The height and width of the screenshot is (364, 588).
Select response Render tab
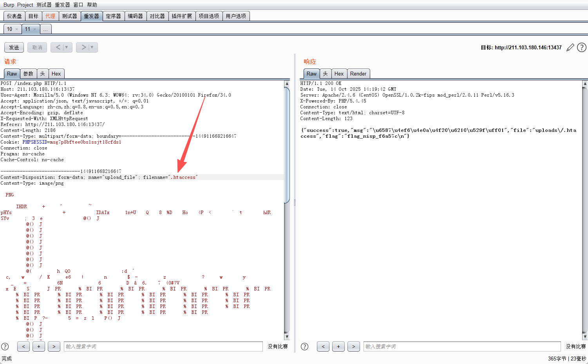click(358, 74)
